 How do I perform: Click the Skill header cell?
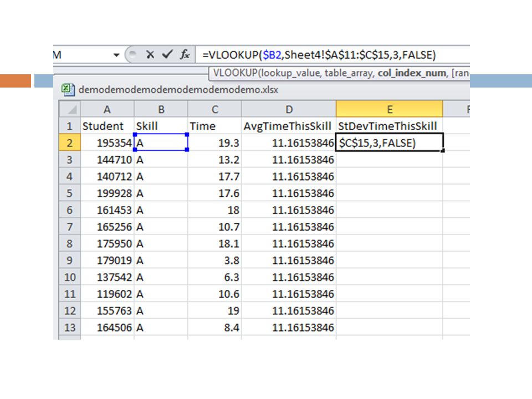coord(161,126)
